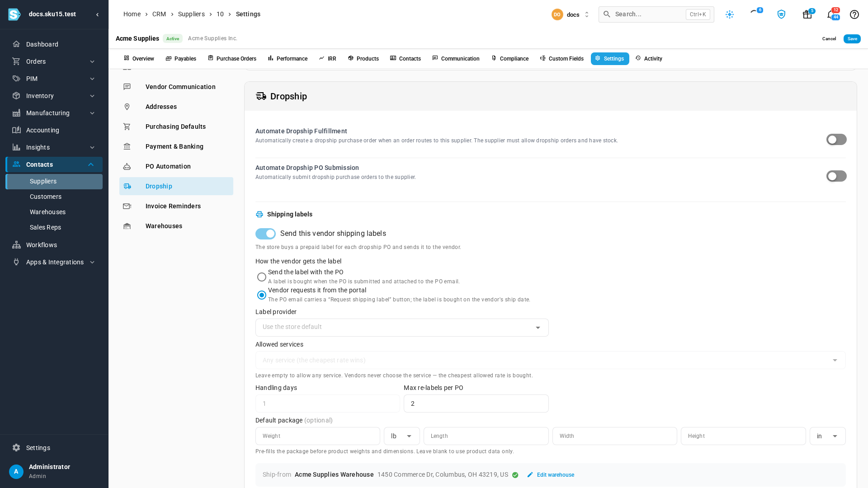Click the Cancel button
This screenshot has height=488, width=868.
pos(829,39)
